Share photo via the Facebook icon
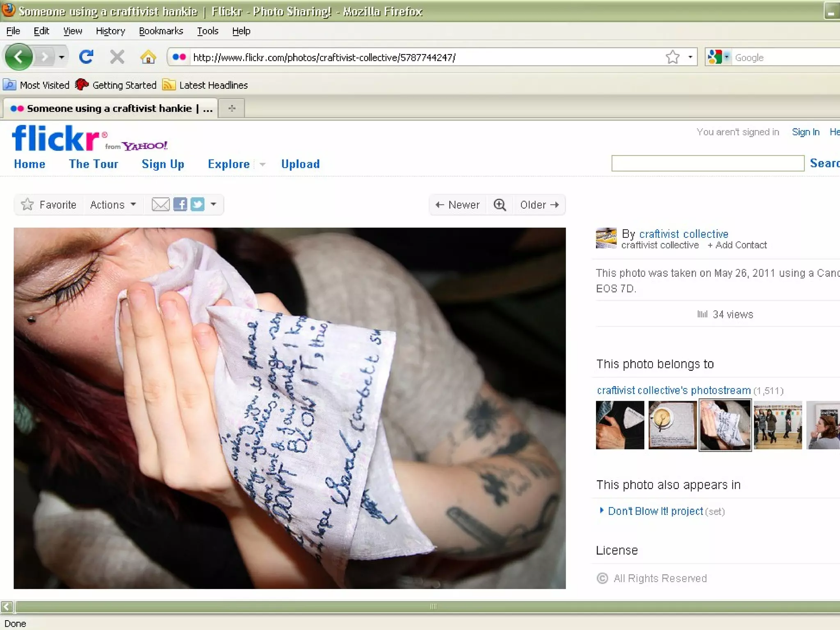Image resolution: width=840 pixels, height=630 pixels. click(180, 204)
